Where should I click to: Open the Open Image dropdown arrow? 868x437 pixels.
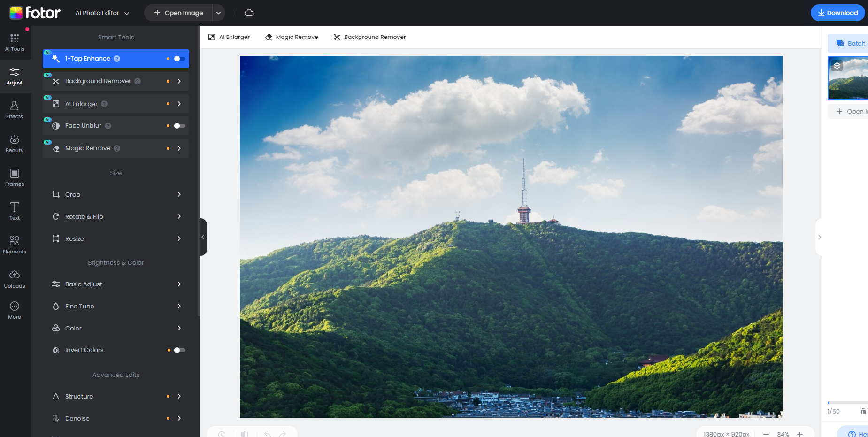tap(218, 13)
